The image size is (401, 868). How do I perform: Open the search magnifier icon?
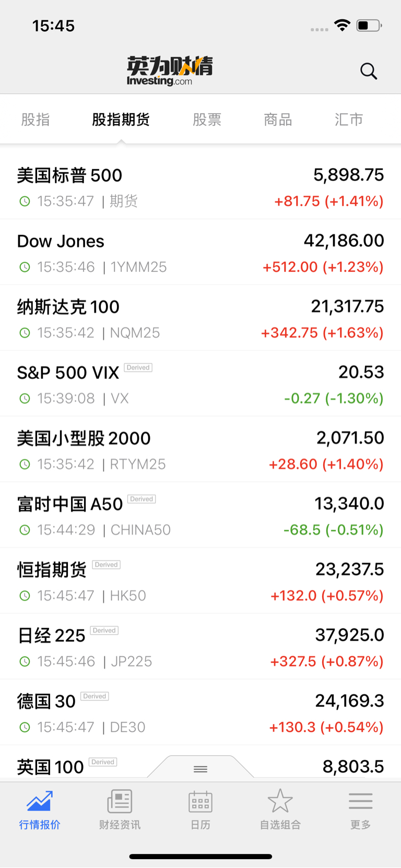(x=369, y=71)
